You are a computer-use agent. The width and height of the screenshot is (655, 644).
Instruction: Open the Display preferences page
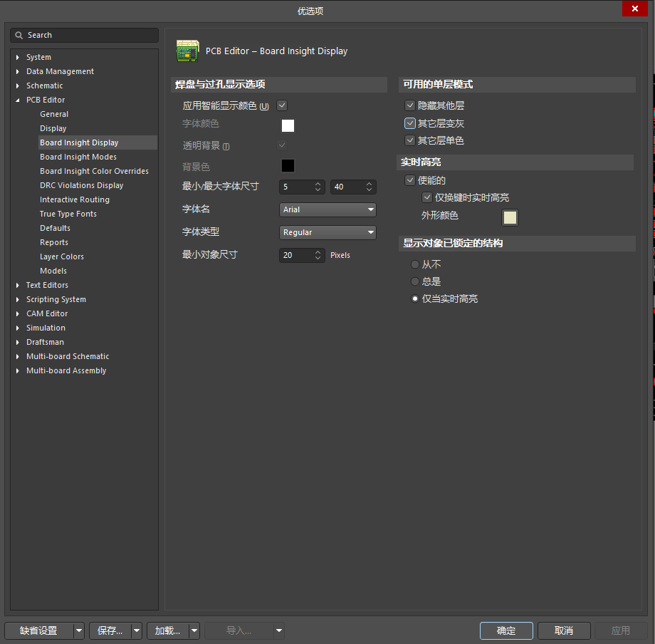(53, 128)
